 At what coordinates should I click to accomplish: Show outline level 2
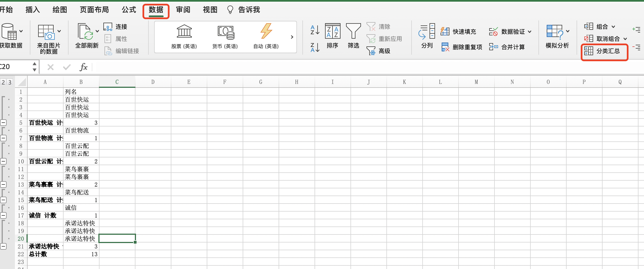point(3,82)
